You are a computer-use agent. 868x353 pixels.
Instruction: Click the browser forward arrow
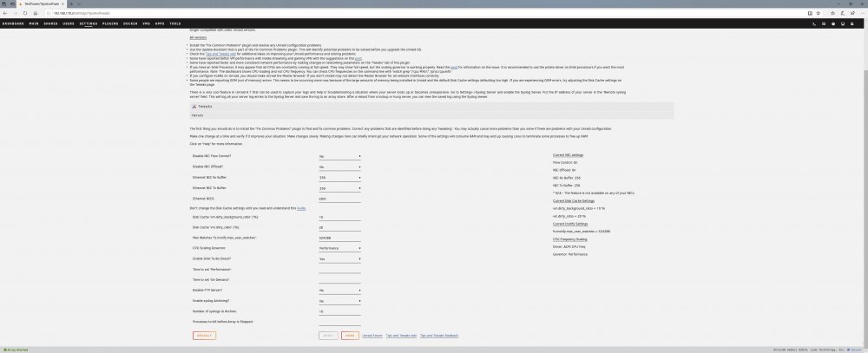click(15, 13)
